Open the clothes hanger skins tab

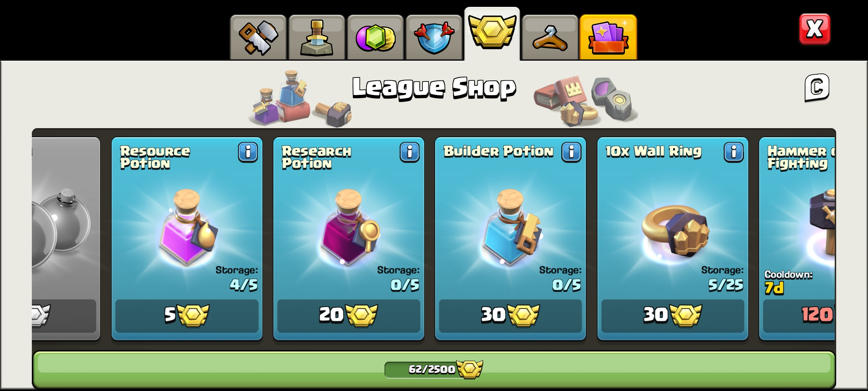point(550,37)
